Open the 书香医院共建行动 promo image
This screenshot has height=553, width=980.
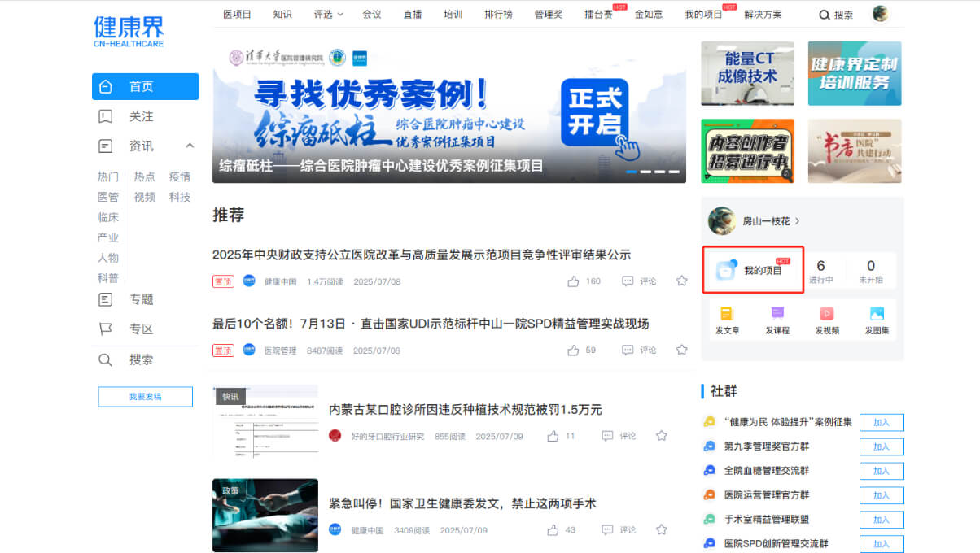coord(855,151)
